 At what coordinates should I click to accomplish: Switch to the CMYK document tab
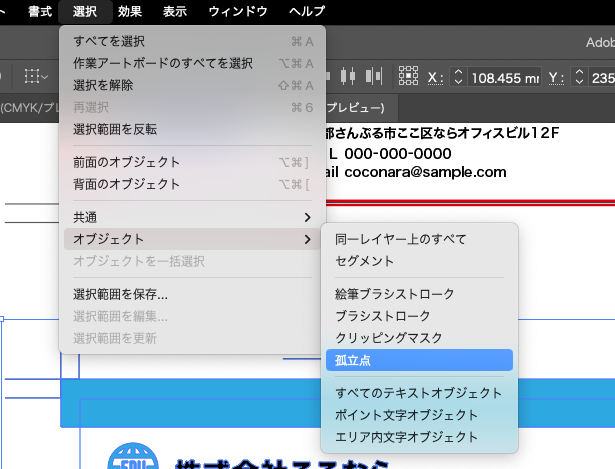pyautogui.click(x=29, y=108)
